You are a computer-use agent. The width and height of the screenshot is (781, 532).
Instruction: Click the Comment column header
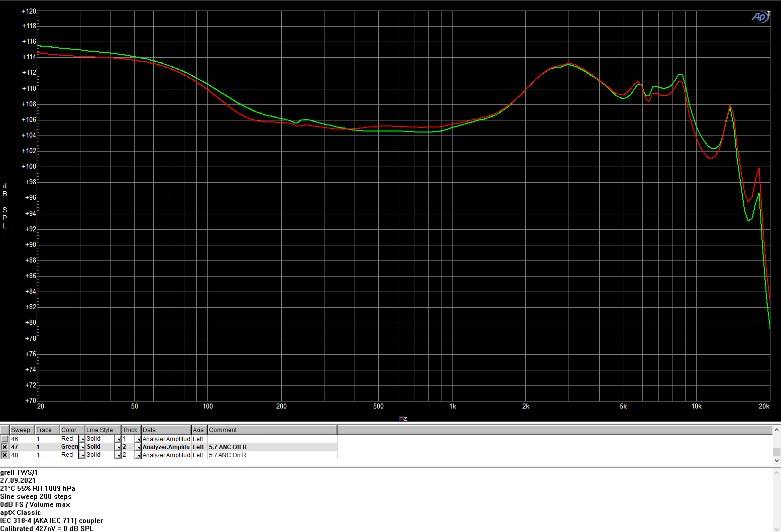[272, 430]
